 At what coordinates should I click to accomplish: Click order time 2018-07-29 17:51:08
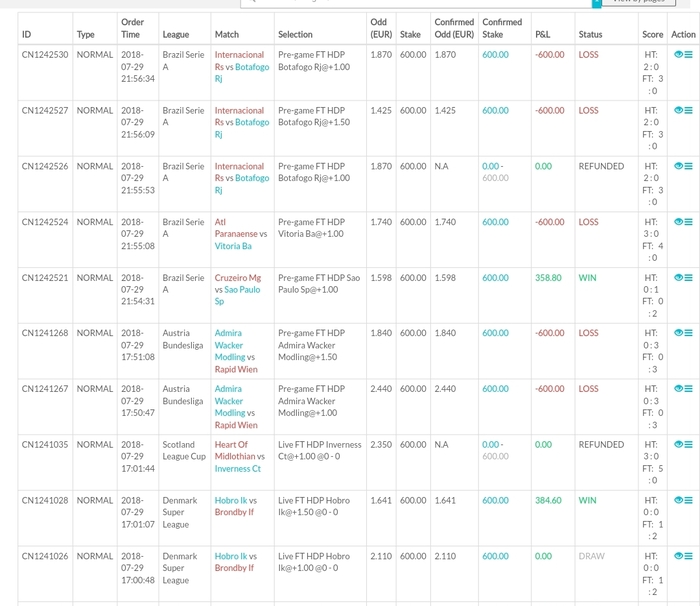click(138, 345)
